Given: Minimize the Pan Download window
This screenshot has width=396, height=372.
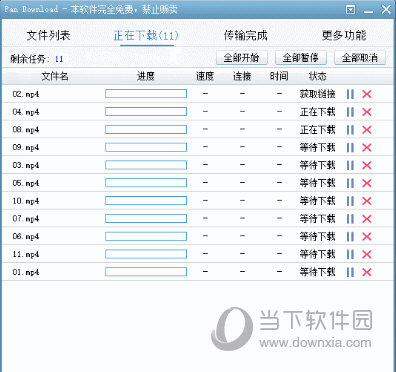Looking at the screenshot, I should [x=368, y=11].
